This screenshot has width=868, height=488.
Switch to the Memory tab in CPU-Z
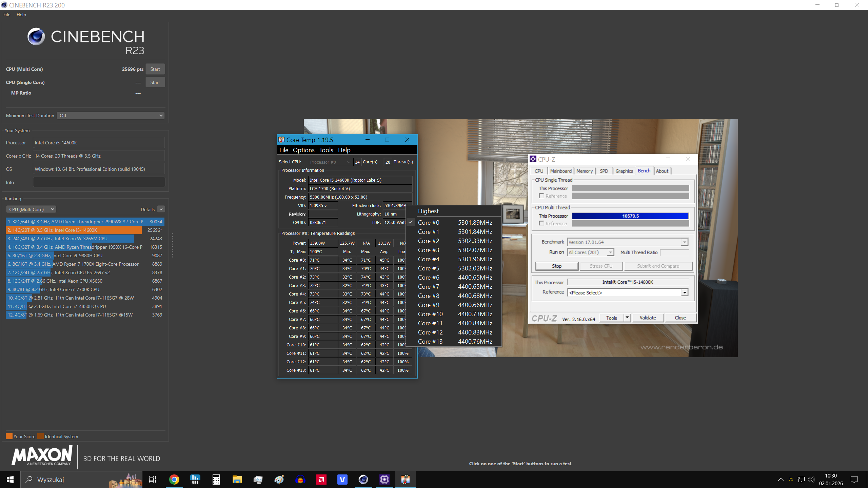coord(584,171)
